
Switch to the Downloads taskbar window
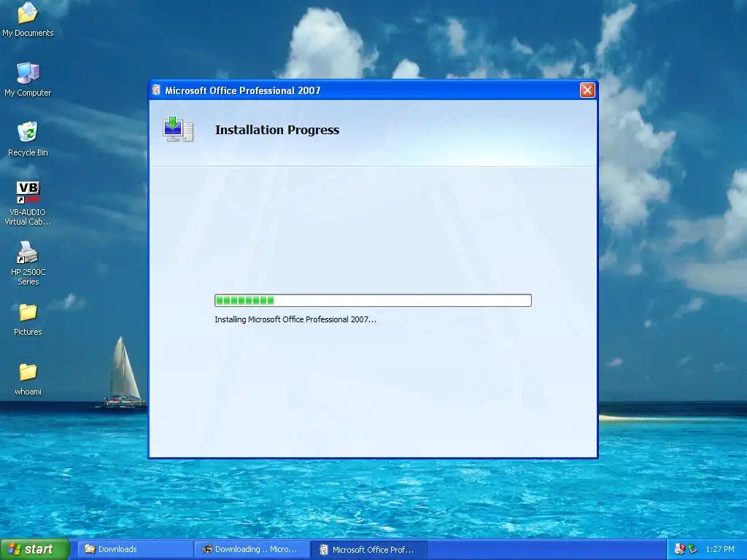point(135,549)
